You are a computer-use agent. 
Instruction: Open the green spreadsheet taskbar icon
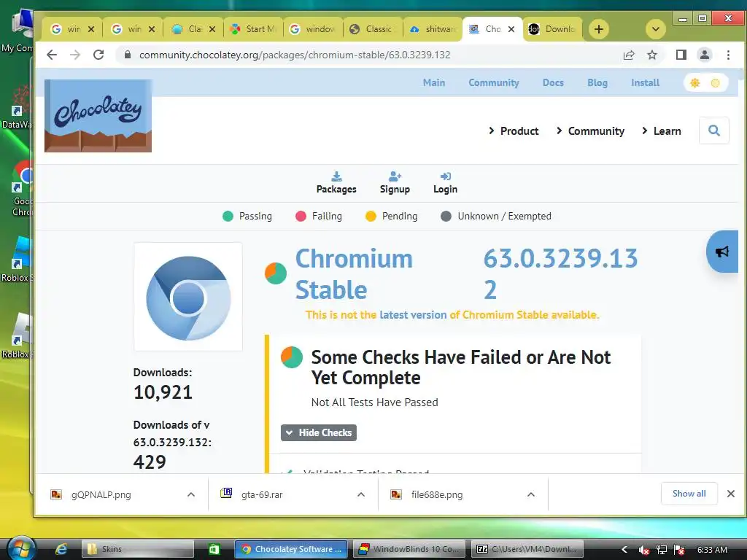point(214,549)
